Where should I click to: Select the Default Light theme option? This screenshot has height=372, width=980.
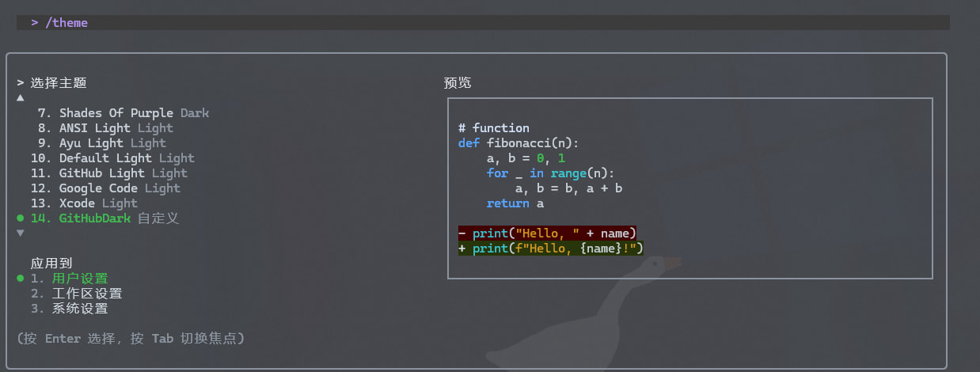tap(127, 158)
